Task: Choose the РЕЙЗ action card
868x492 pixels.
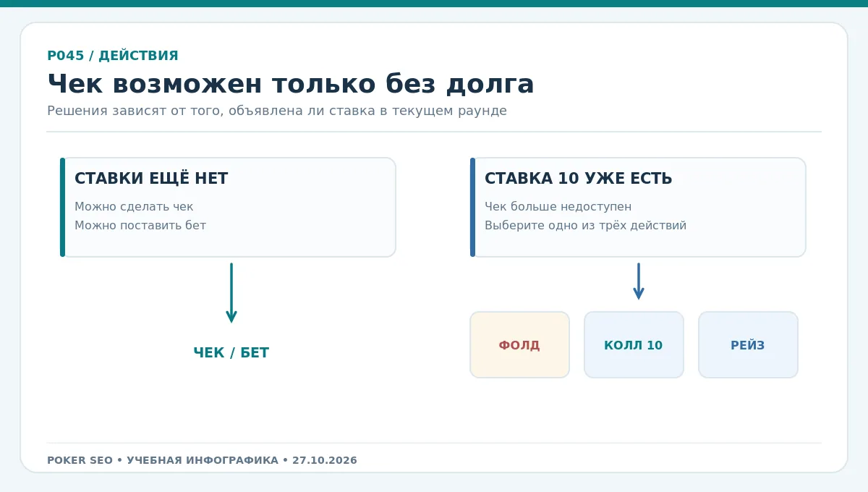Action: [748, 344]
